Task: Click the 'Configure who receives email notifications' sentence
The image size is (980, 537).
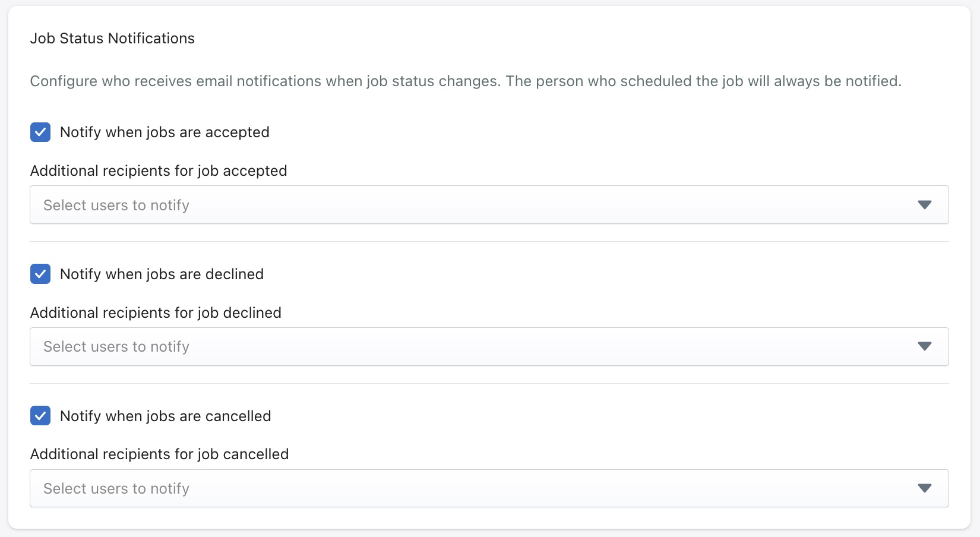Action: tap(264, 81)
